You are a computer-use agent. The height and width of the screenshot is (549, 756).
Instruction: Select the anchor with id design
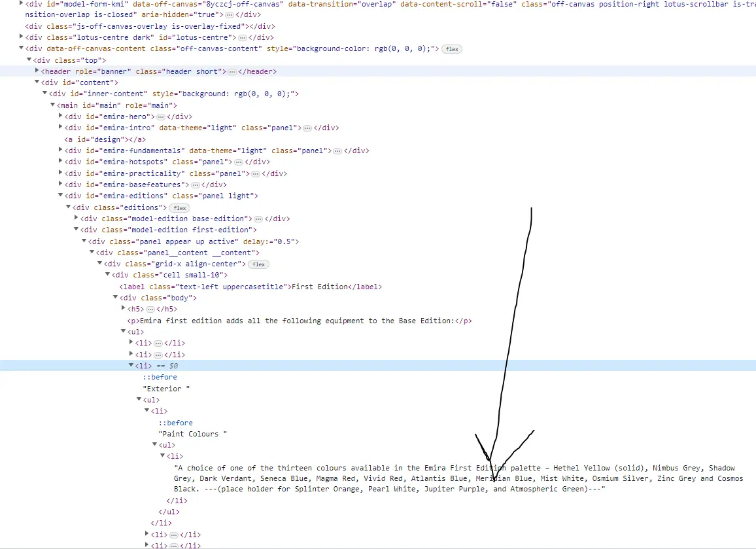(x=105, y=139)
